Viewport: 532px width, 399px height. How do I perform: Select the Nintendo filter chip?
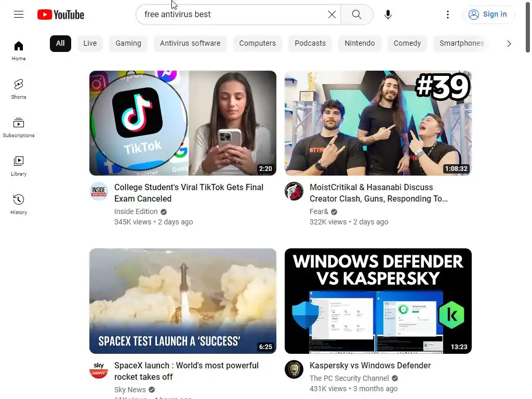360,44
